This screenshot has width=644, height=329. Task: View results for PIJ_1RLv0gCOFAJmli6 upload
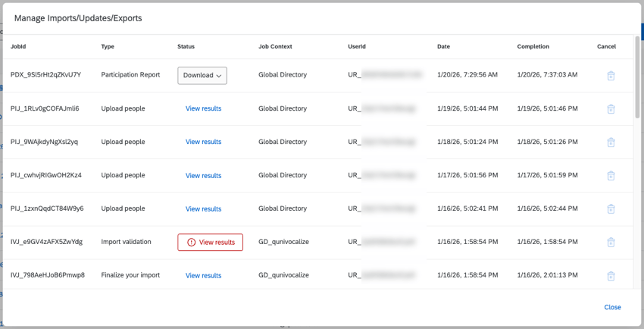[203, 108]
